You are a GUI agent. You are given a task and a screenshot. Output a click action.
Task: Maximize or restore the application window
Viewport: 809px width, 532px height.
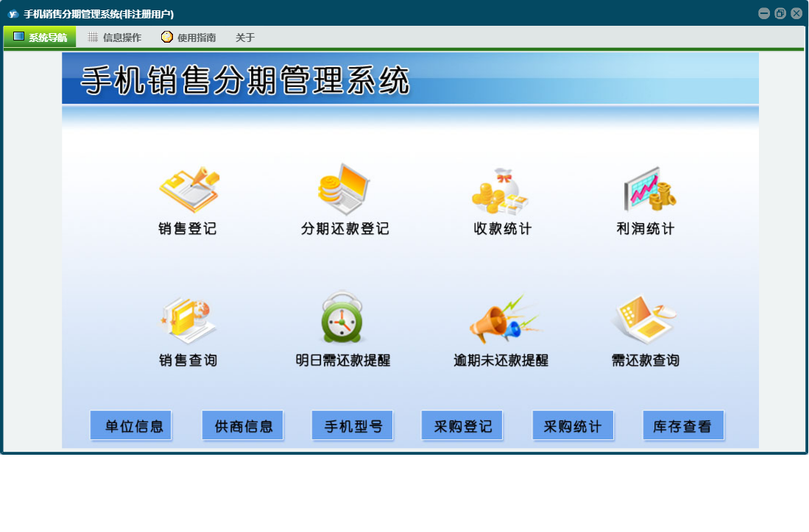(780, 14)
